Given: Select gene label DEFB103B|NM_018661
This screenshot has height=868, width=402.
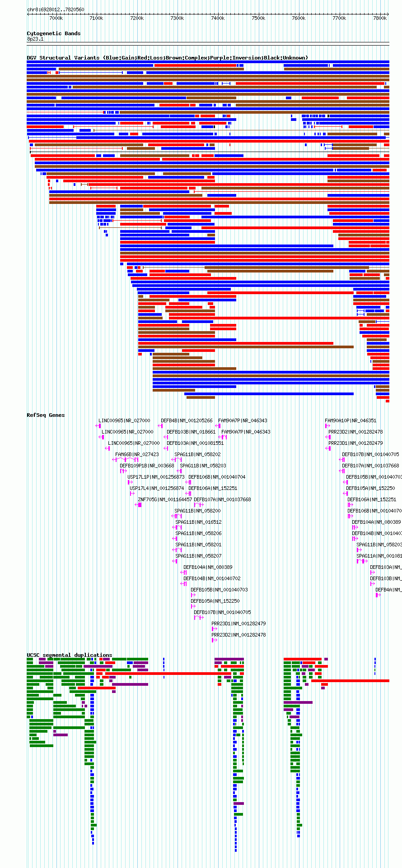Looking at the screenshot, I should [191, 432].
